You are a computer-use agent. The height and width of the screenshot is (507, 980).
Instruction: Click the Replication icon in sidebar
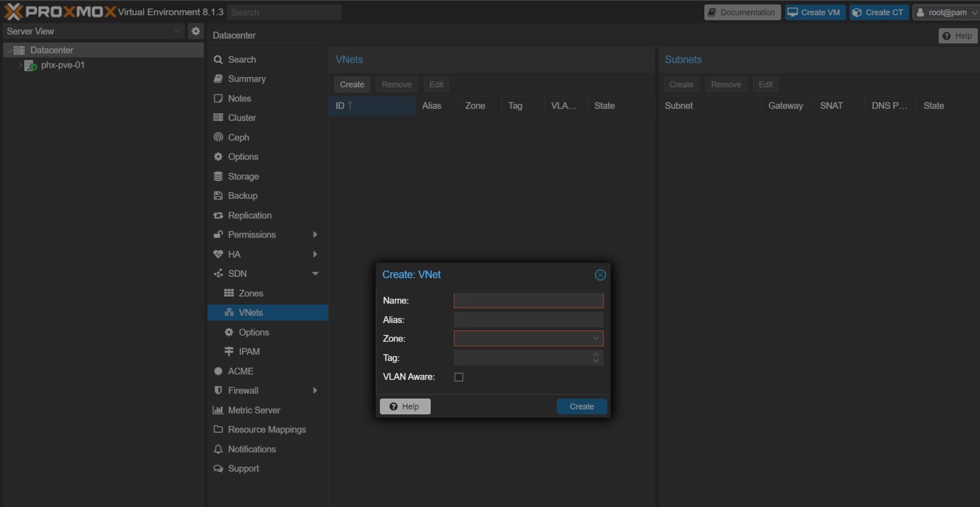pyautogui.click(x=218, y=215)
